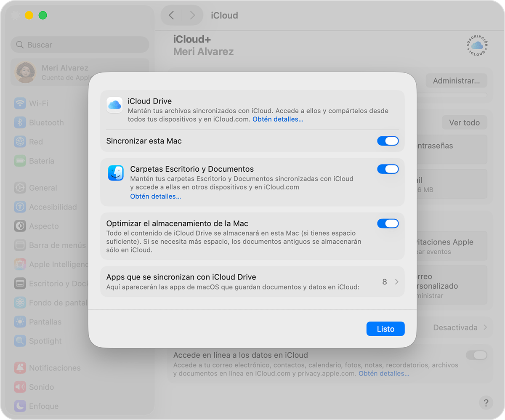Click inside the Buscar search field
Viewport: 505px width, 420px height.
pyautogui.click(x=80, y=45)
